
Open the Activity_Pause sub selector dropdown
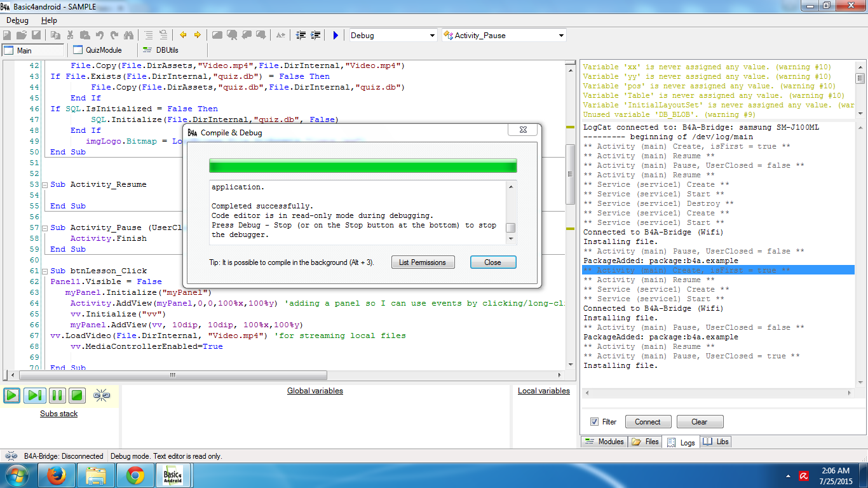point(561,36)
